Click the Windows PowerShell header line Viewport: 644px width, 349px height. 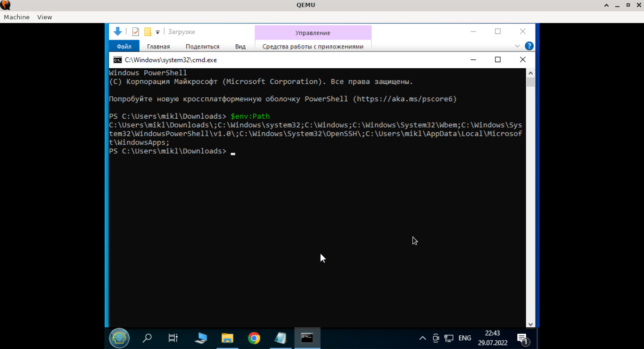pos(148,73)
